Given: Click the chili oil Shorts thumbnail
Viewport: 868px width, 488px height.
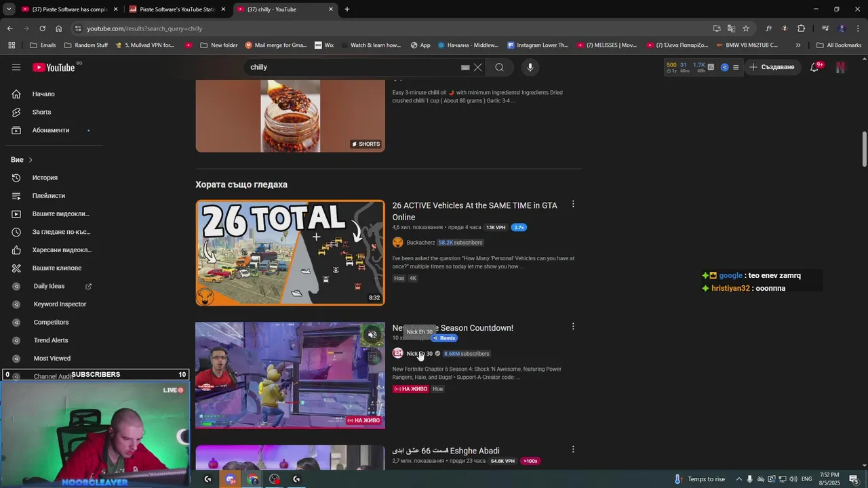Looking at the screenshot, I should pos(290,116).
